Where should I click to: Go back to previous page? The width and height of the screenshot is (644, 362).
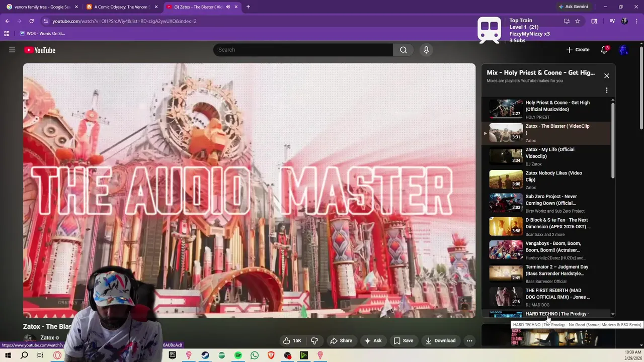(x=7, y=21)
